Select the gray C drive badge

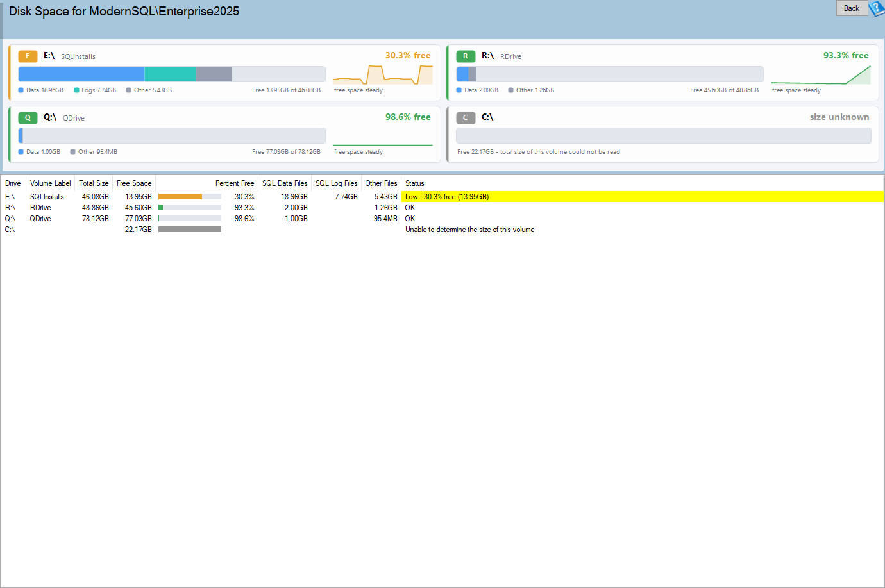point(466,117)
